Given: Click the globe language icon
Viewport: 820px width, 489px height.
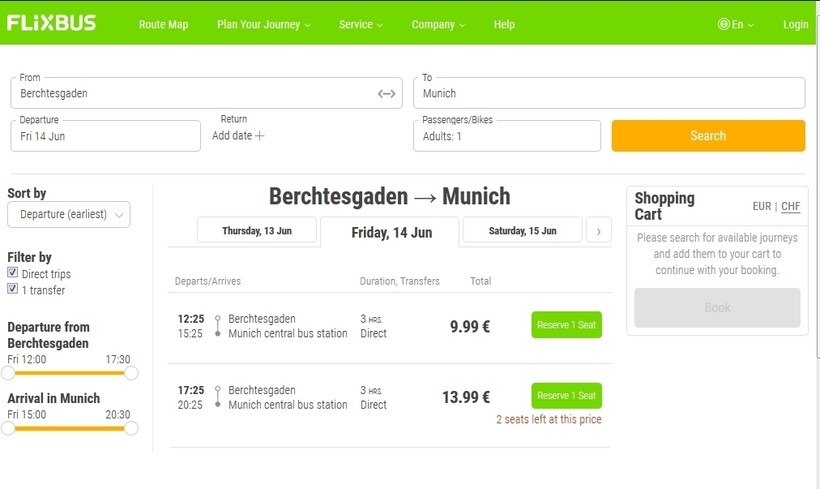Looking at the screenshot, I should [723, 24].
